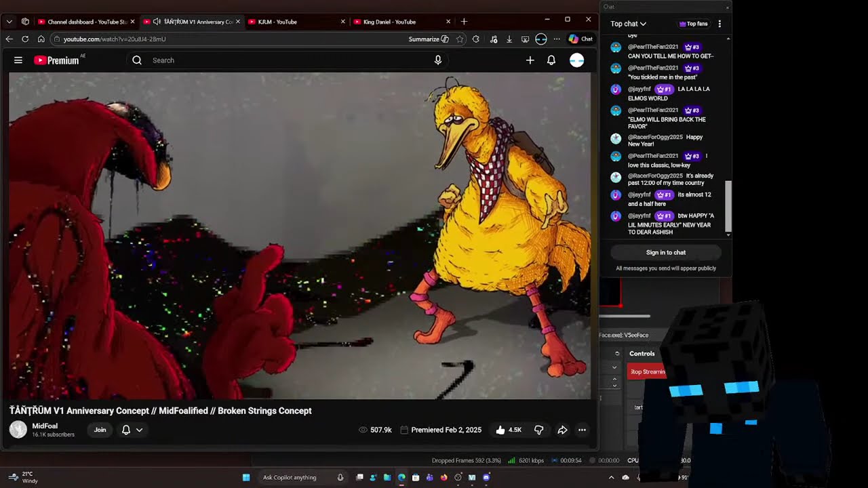Click the magnifier icon in YouTube search
This screenshot has height=488, width=868.
pos(137,60)
